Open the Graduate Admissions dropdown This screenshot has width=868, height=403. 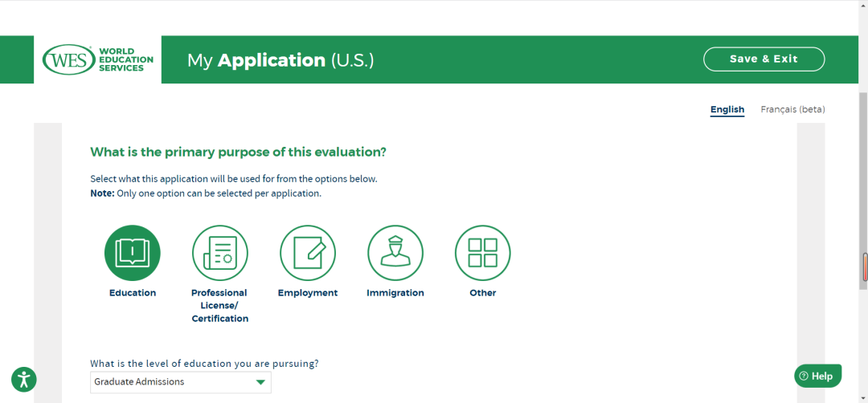pos(181,382)
